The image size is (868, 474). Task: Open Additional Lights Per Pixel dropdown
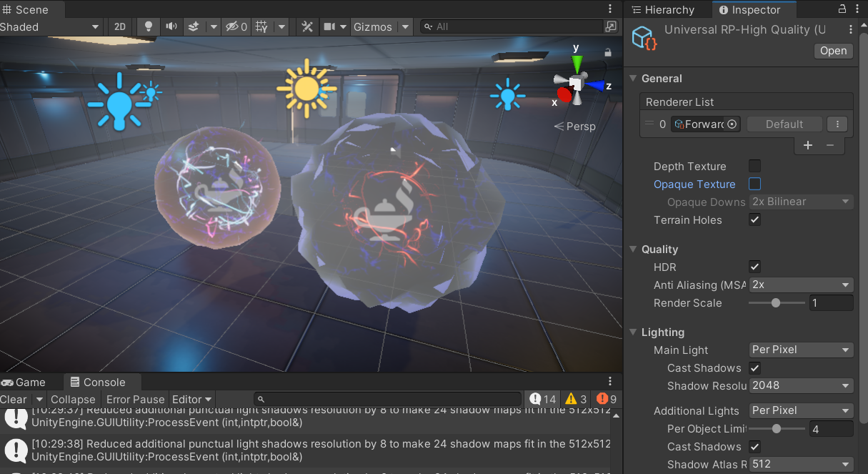pos(801,410)
